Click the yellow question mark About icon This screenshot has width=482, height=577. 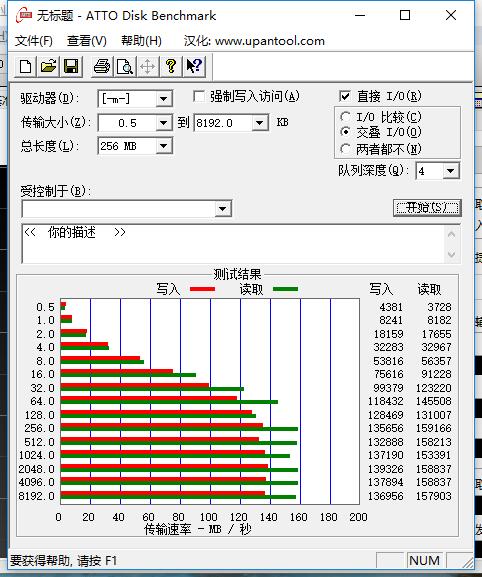click(170, 67)
